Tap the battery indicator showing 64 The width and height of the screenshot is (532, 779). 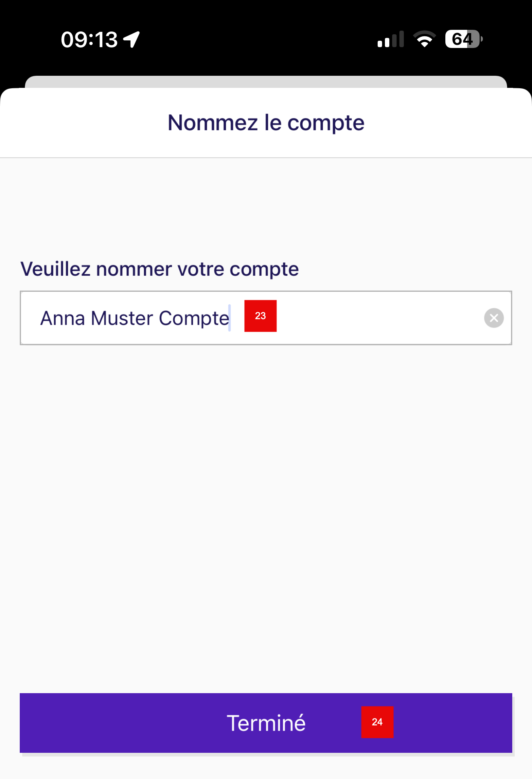[463, 39]
